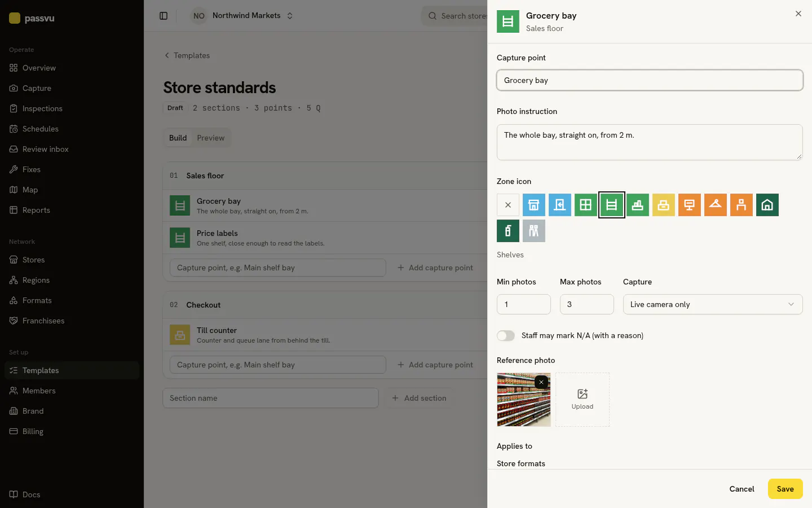Viewport: 812px width, 508px height.
Task: Click into the Photo instruction textarea
Action: pyautogui.click(x=650, y=142)
